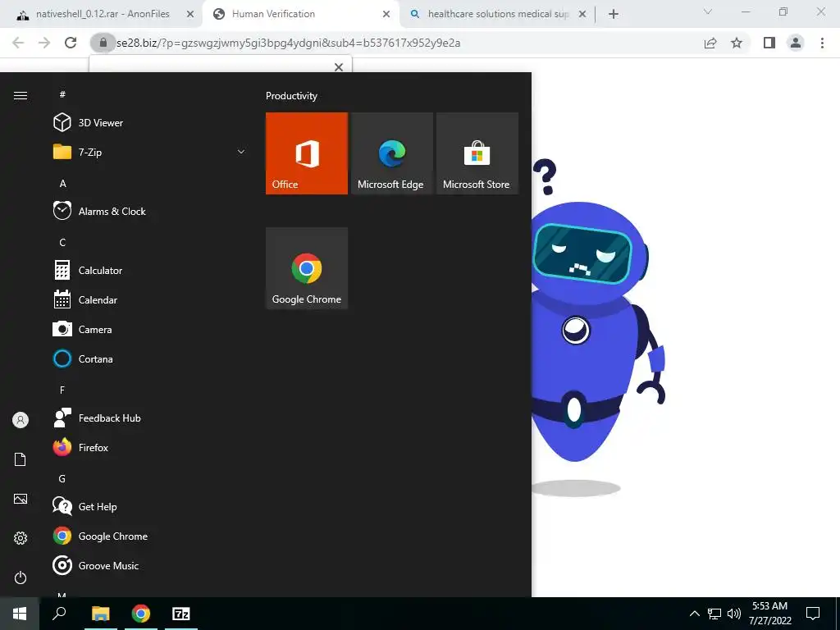
Task: Open the notification center icon
Action: click(813, 614)
